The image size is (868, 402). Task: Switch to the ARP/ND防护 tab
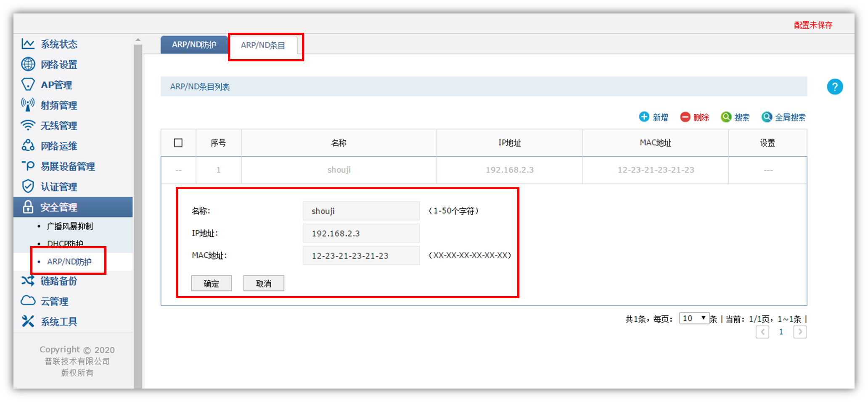194,45
